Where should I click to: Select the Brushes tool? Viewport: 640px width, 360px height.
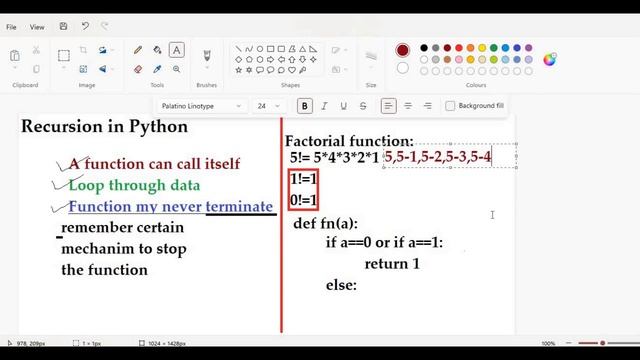(x=207, y=55)
